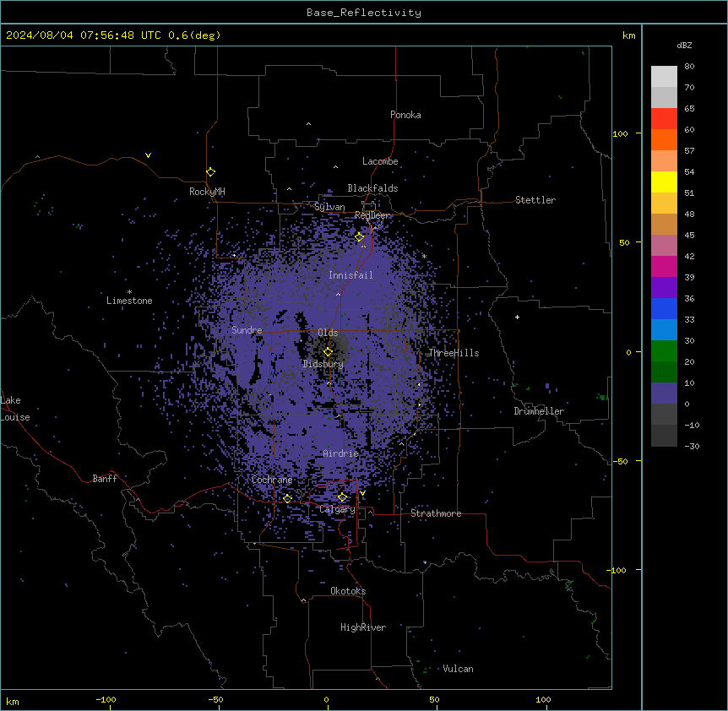This screenshot has height=711, width=728.
Task: Click the Strathmore label
Action: tap(436, 513)
